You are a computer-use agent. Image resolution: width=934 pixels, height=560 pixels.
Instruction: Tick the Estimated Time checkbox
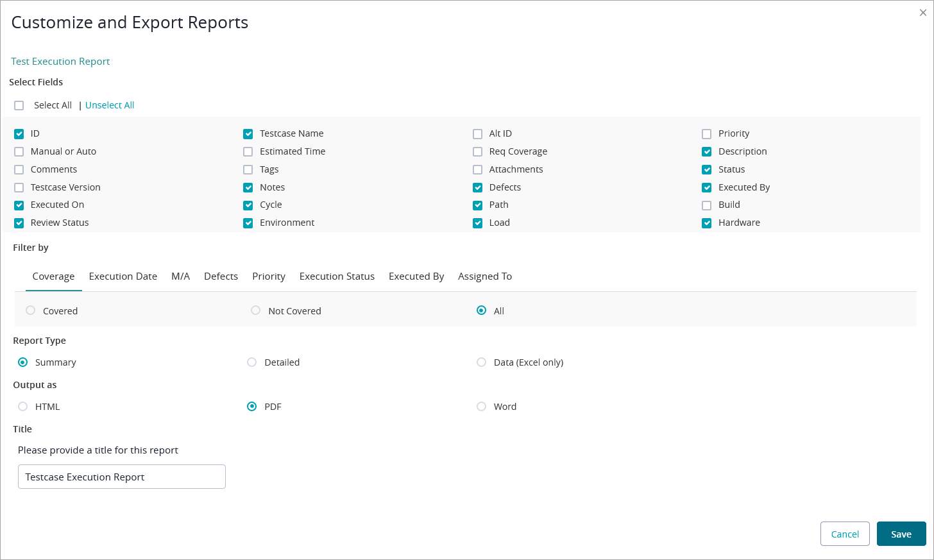click(x=248, y=152)
